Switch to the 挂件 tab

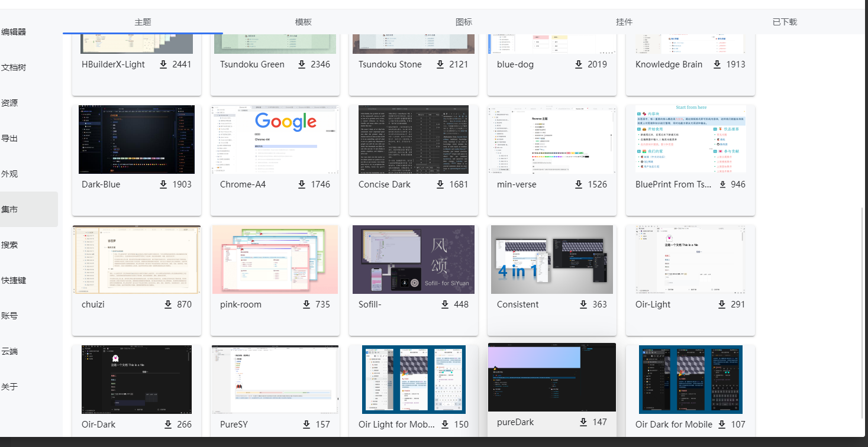tap(624, 22)
